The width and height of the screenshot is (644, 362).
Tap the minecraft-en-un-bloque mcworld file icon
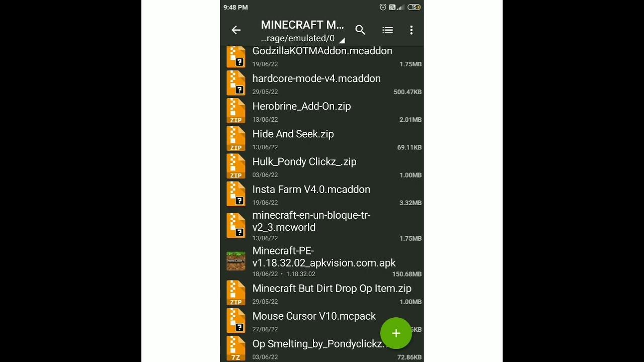[x=236, y=225]
